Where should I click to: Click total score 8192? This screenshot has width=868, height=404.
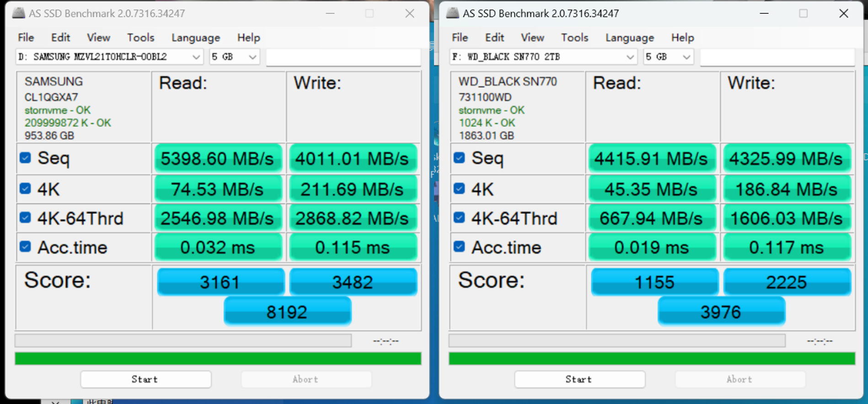(x=287, y=312)
